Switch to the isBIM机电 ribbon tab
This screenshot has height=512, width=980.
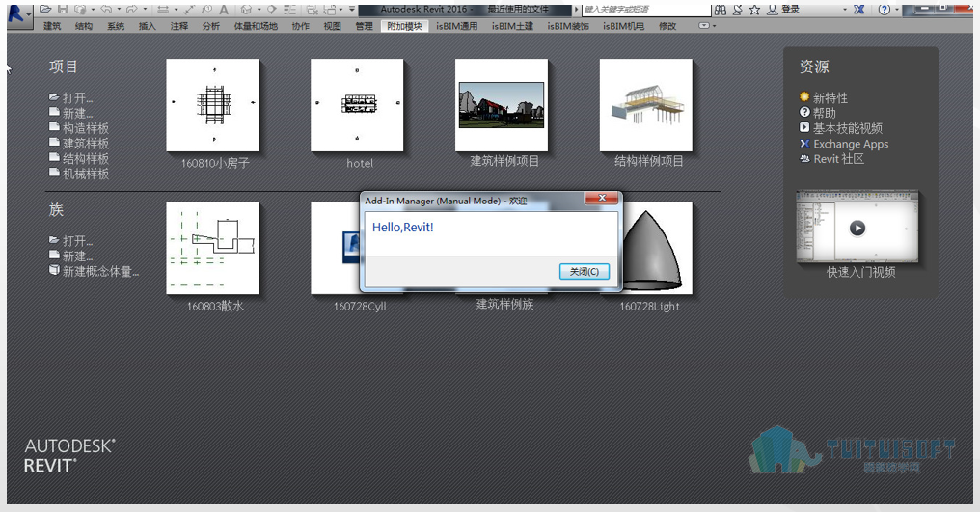(x=623, y=26)
